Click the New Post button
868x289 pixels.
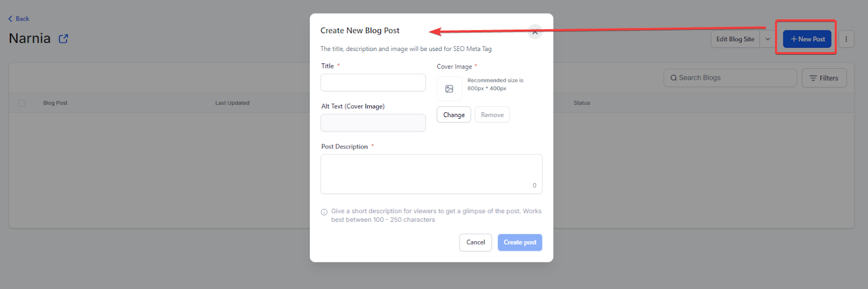coord(807,39)
